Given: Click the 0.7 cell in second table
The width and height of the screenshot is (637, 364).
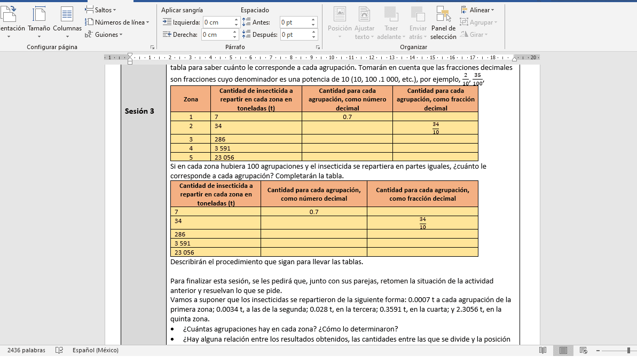Looking at the screenshot, I should click(x=313, y=212).
